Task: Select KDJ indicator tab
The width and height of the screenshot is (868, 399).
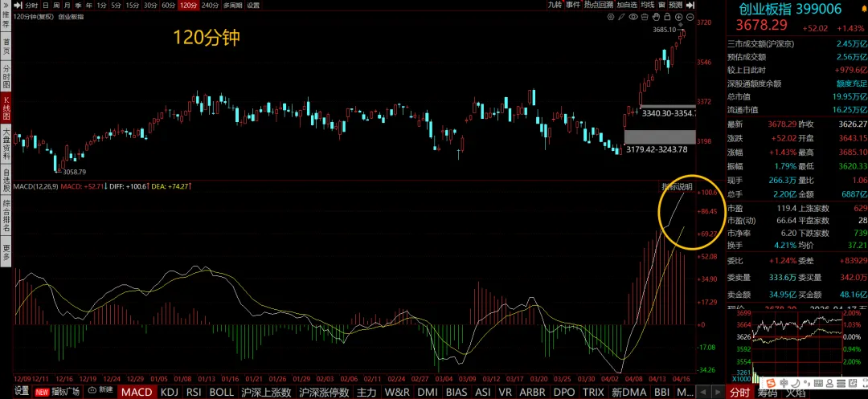Action: (x=170, y=392)
